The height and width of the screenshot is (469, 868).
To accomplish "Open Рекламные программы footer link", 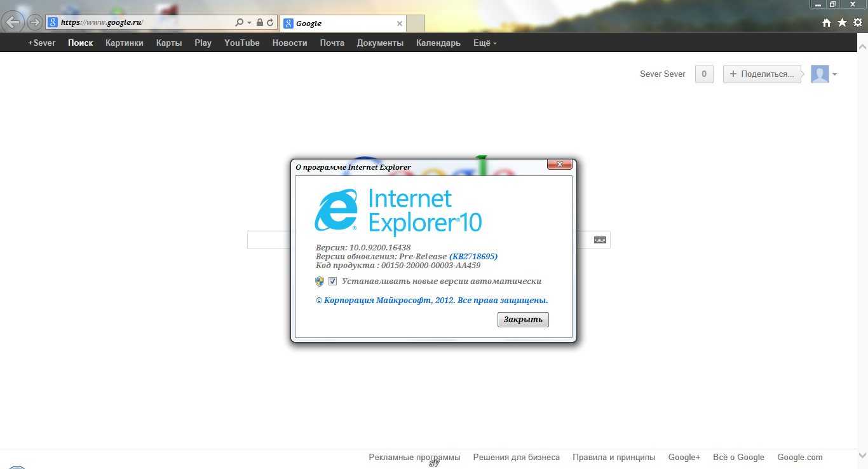I will pos(414,457).
